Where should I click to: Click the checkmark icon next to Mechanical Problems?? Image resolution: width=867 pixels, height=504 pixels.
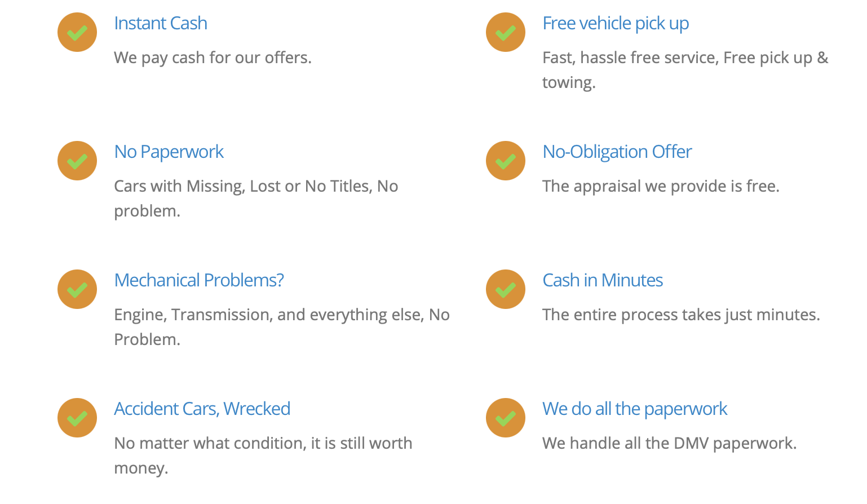click(x=77, y=289)
